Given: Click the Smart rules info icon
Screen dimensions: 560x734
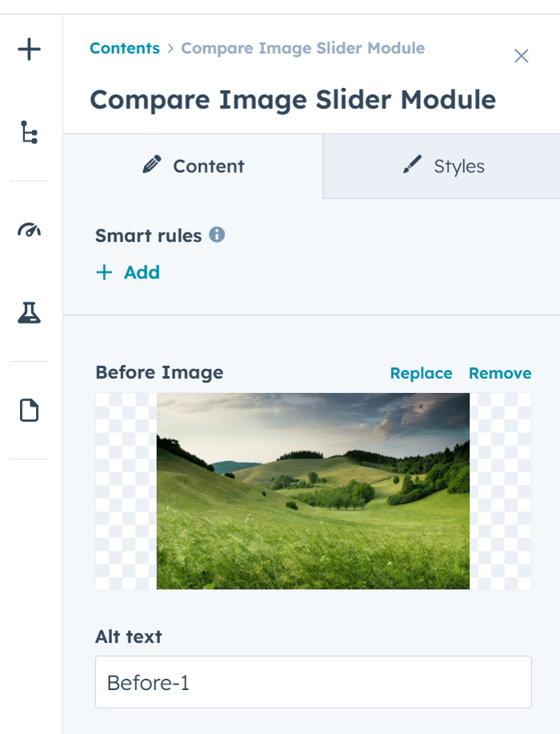Looking at the screenshot, I should 217,234.
